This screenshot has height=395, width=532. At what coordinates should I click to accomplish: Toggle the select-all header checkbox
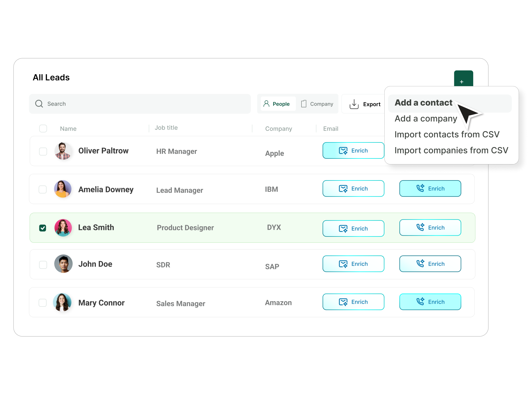pos(43,128)
